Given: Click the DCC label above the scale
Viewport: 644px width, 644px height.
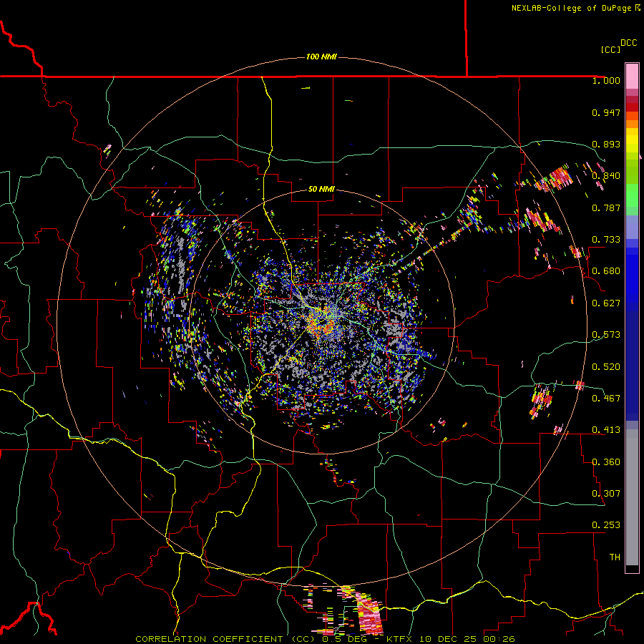Looking at the screenshot, I should point(628,43).
